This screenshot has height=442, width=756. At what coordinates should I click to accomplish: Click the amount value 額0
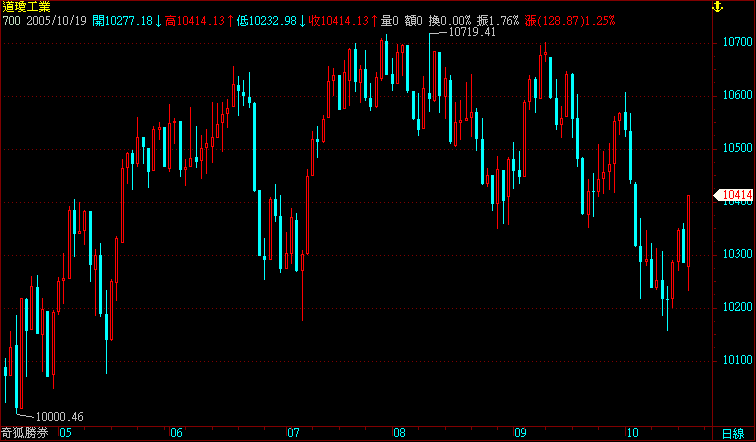[414, 21]
